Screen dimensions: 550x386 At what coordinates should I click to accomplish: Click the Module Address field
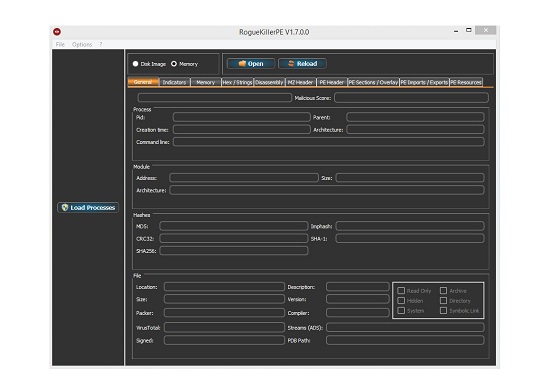[x=244, y=178]
